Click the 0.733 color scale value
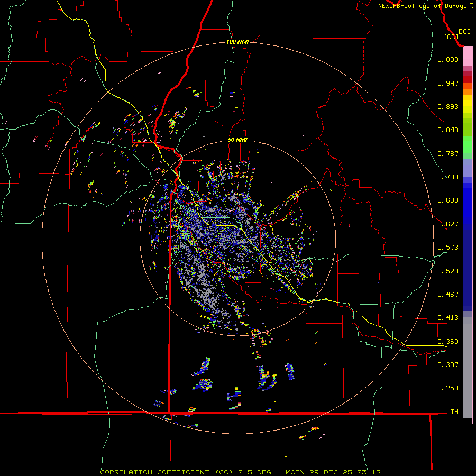Viewport: 476px width, 476px height. pyautogui.click(x=448, y=177)
